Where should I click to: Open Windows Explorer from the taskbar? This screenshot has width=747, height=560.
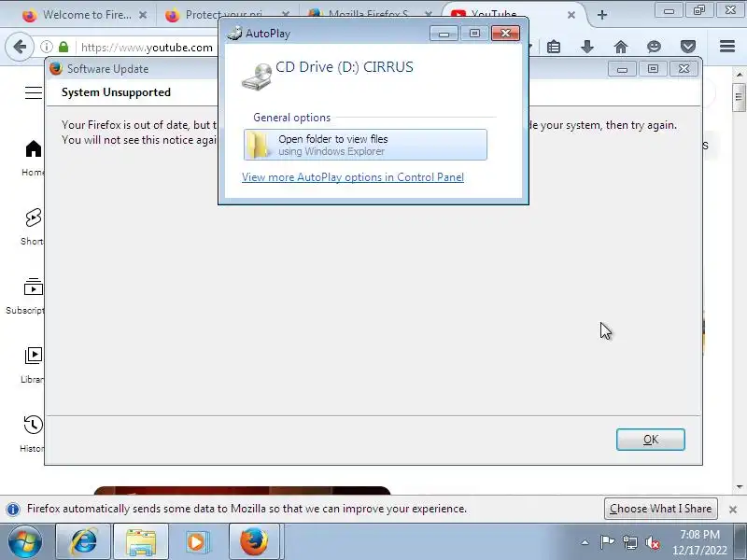tap(141, 542)
